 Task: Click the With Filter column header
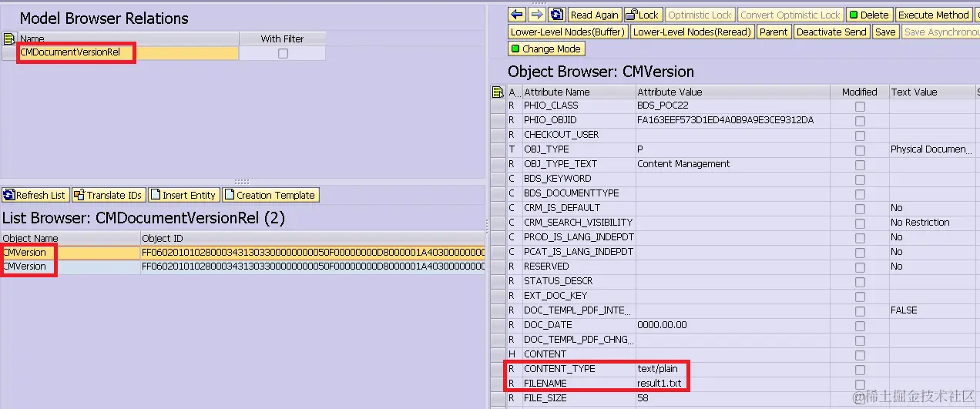coord(282,39)
